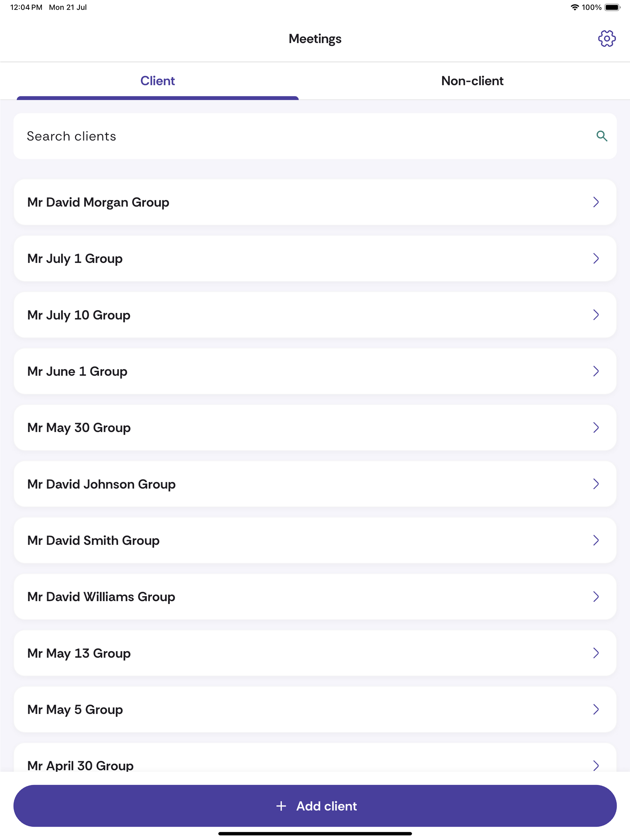Tap Mr May 13 Group entry
The height and width of the screenshot is (840, 630).
(315, 653)
